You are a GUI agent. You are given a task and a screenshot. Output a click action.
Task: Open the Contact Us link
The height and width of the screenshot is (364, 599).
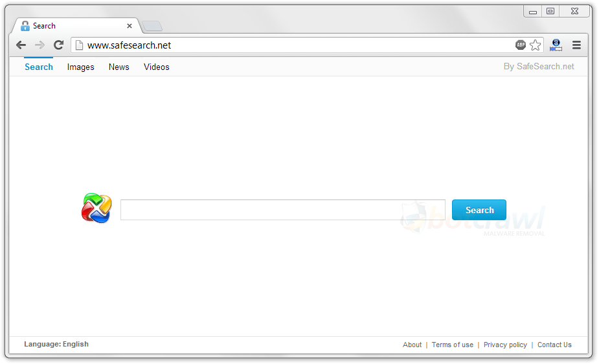point(554,345)
